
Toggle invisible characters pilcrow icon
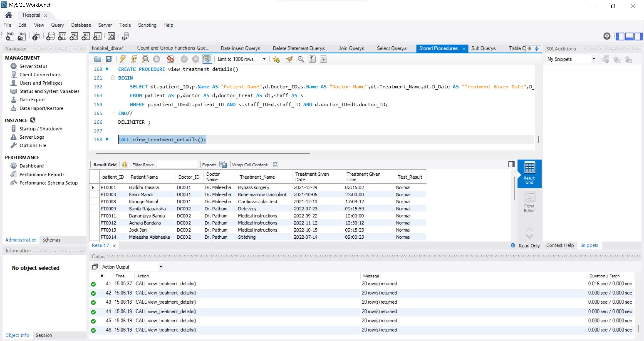[x=312, y=59]
